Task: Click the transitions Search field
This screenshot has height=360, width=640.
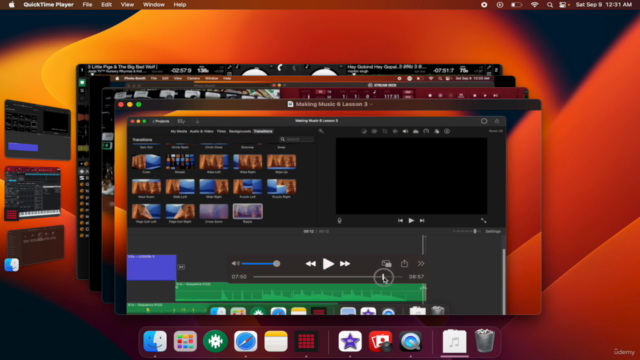Action: (x=297, y=139)
